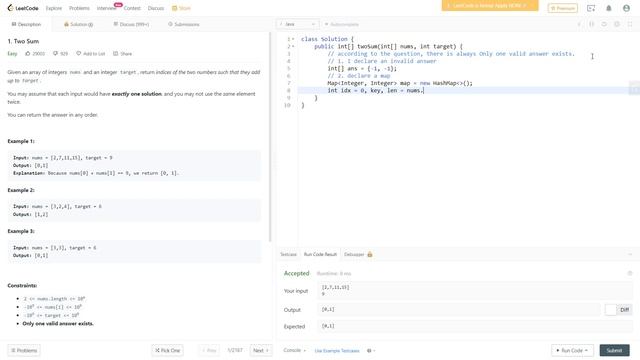The width and height of the screenshot is (640, 360).
Task: Collapse the console panel chevron
Action: pyautogui.click(x=630, y=254)
